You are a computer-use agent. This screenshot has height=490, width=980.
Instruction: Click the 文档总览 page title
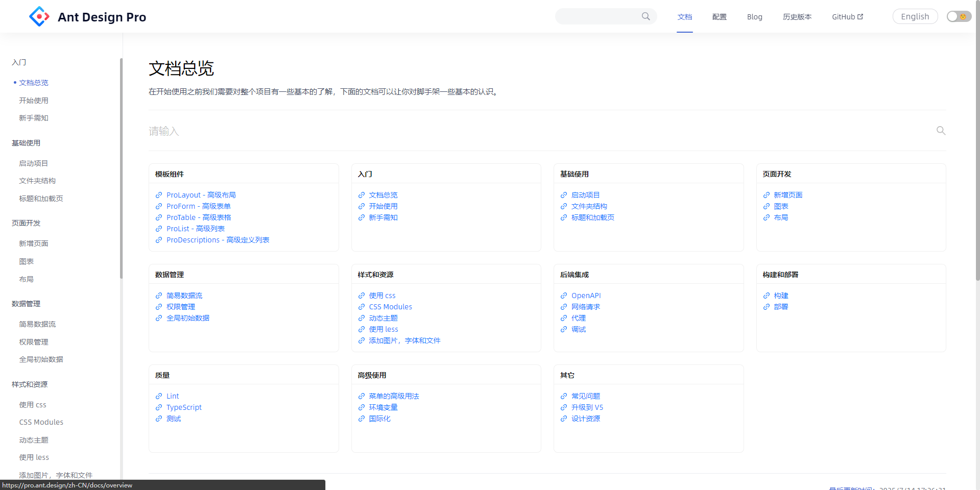coord(181,68)
